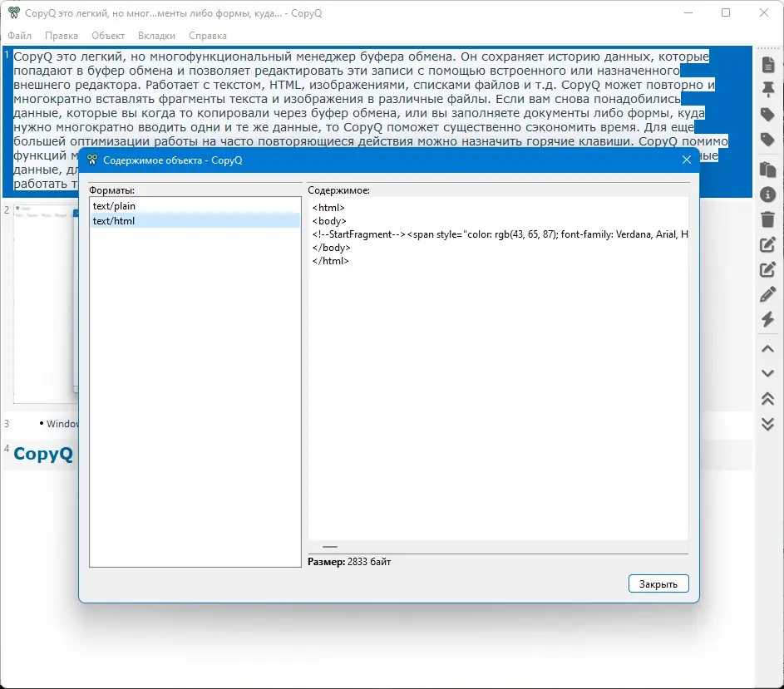Move the item to the bottom with the double chevron down

(768, 424)
